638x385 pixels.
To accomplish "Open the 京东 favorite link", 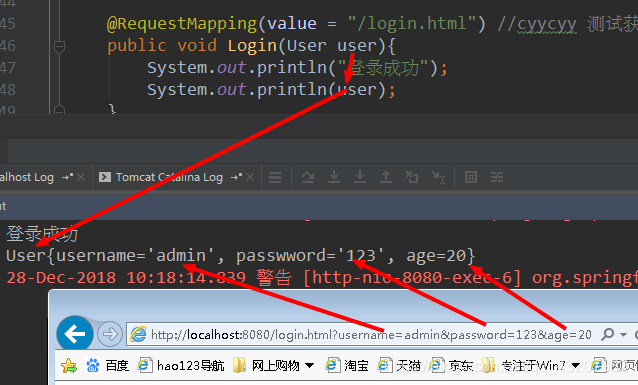I will pos(451,365).
